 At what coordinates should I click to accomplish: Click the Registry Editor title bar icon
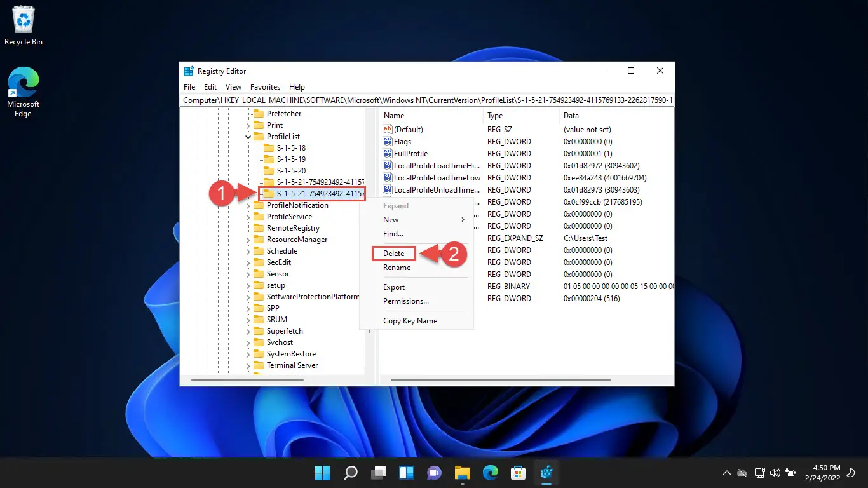(x=189, y=71)
